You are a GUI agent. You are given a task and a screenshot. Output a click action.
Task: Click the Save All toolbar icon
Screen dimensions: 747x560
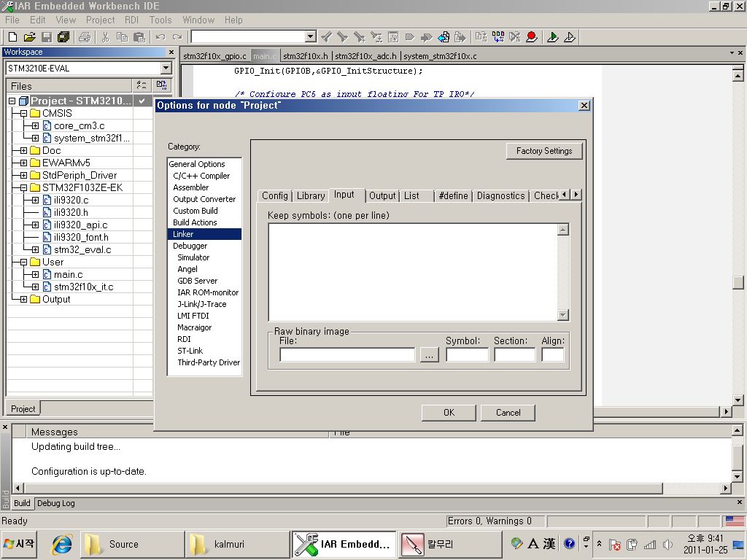63,36
